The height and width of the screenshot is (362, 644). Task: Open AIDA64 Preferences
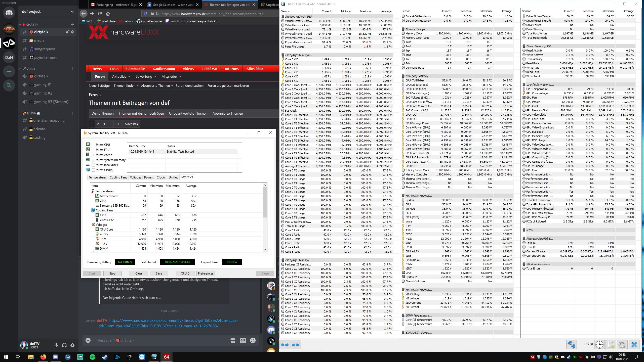206,274
